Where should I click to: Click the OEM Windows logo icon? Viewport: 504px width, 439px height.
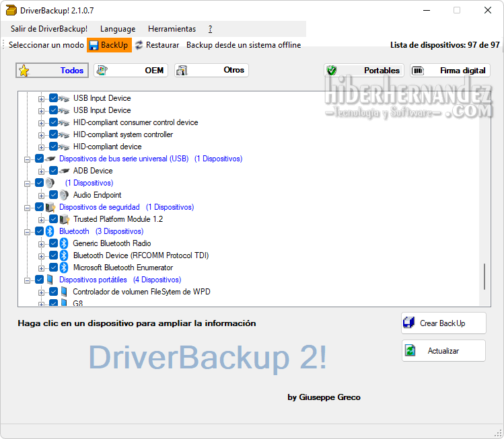(102, 71)
